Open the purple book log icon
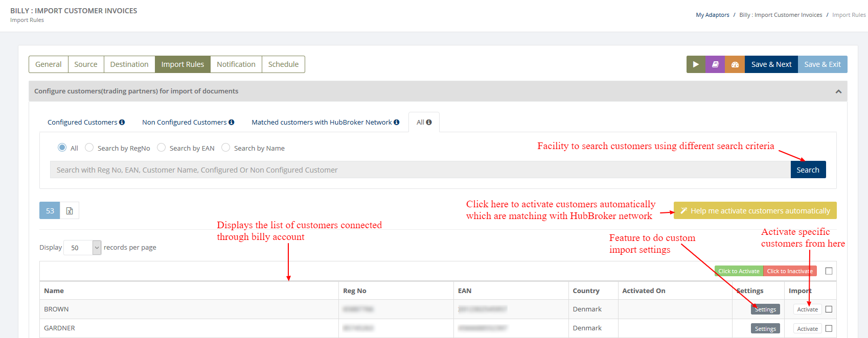The height and width of the screenshot is (338, 868). (715, 64)
